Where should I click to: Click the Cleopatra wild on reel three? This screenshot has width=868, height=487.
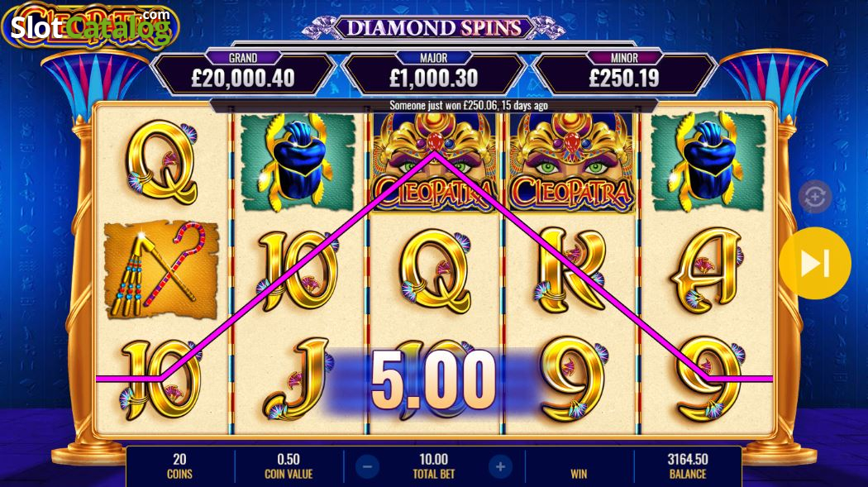[435, 162]
